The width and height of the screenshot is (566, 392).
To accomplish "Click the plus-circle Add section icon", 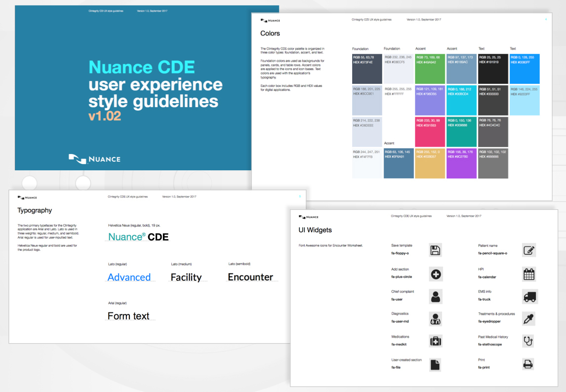I will coord(436,274).
